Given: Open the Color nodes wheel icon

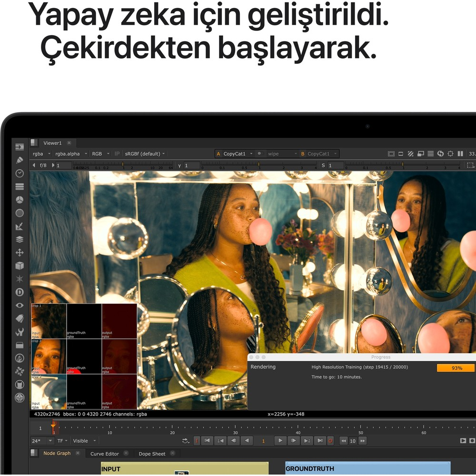Looking at the screenshot, I should click(20, 200).
